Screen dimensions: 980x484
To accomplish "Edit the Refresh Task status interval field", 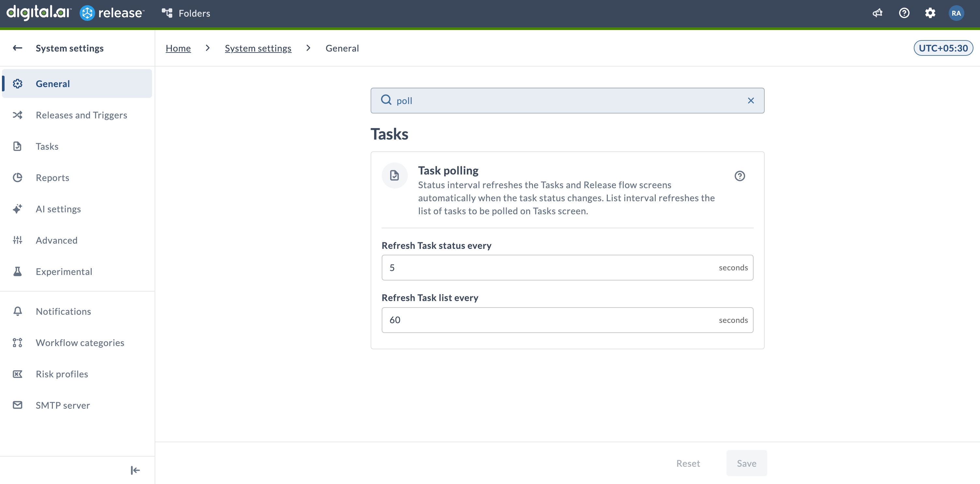I will pos(567,268).
